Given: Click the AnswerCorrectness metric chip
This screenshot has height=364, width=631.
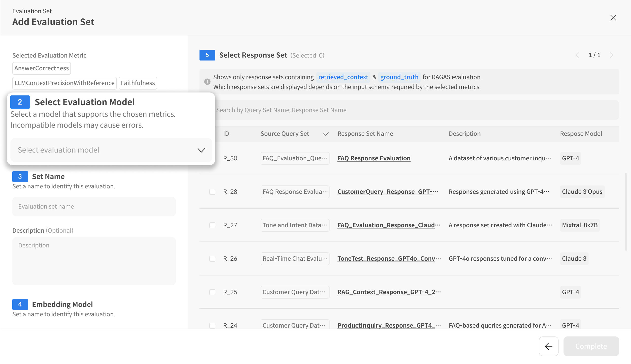Looking at the screenshot, I should (x=42, y=68).
